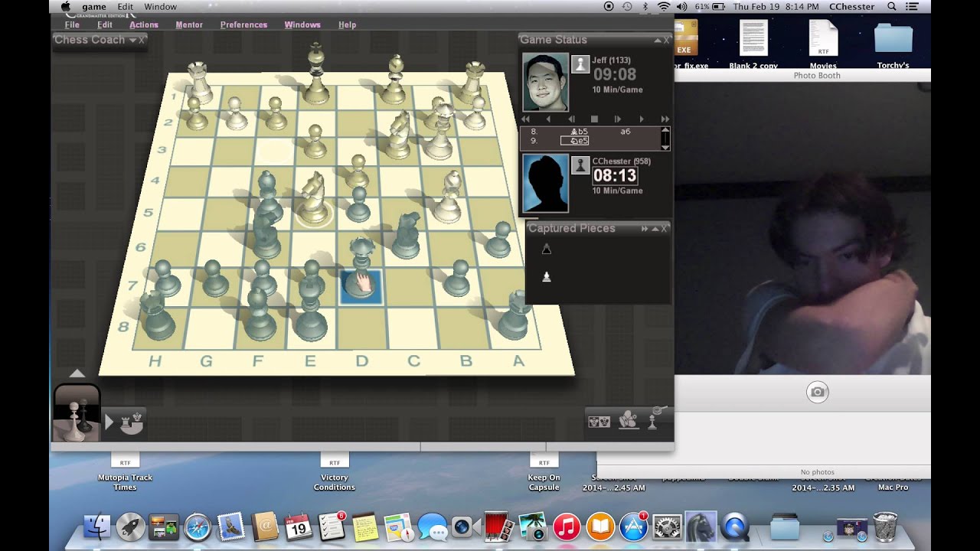Image resolution: width=980 pixels, height=551 pixels.
Task: Open the Chessmaster Edit menu
Action: pyautogui.click(x=105, y=24)
